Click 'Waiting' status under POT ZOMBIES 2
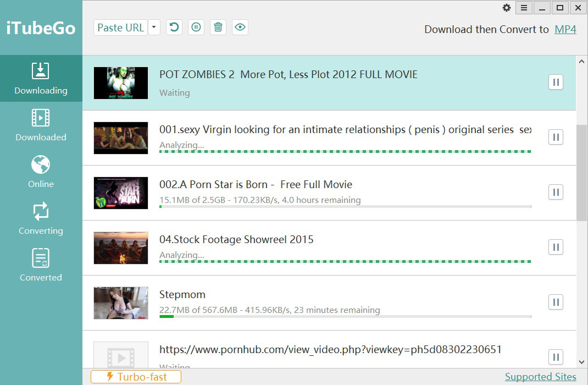588x385 pixels. 174,93
